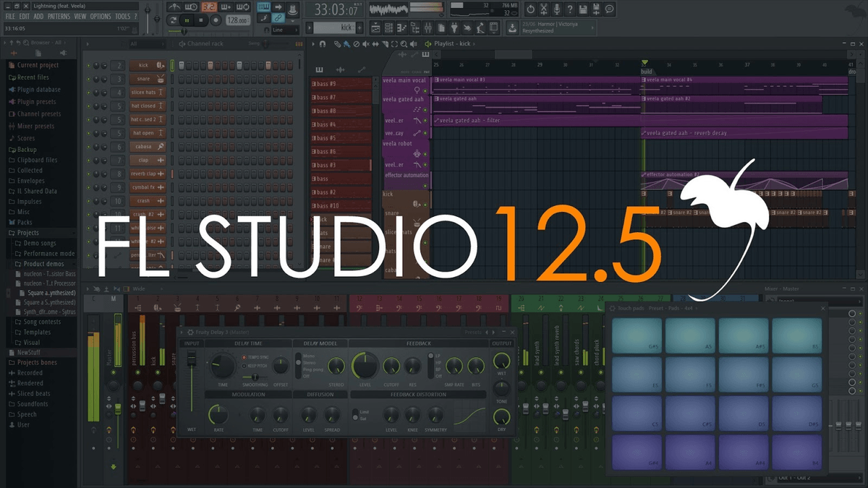
Task: Open the Piano roll toolbar icon
Action: [402, 27]
